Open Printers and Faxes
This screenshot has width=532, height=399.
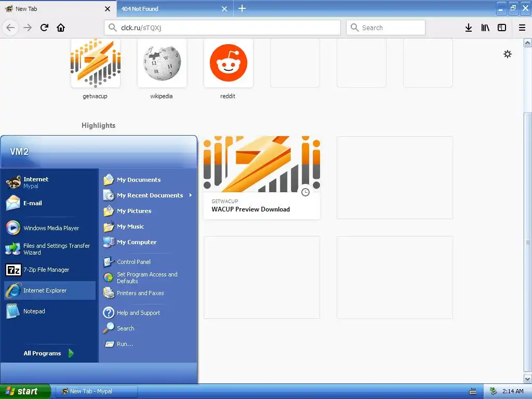tap(148, 293)
